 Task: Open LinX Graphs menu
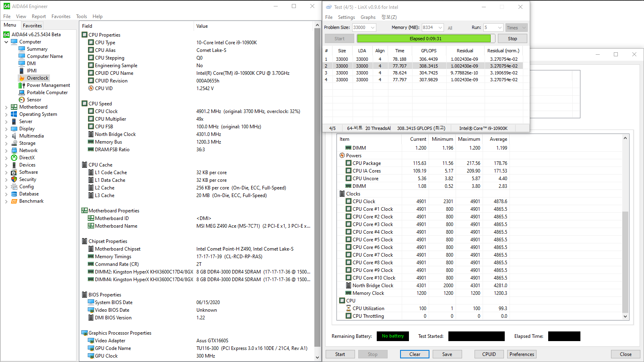368,17
